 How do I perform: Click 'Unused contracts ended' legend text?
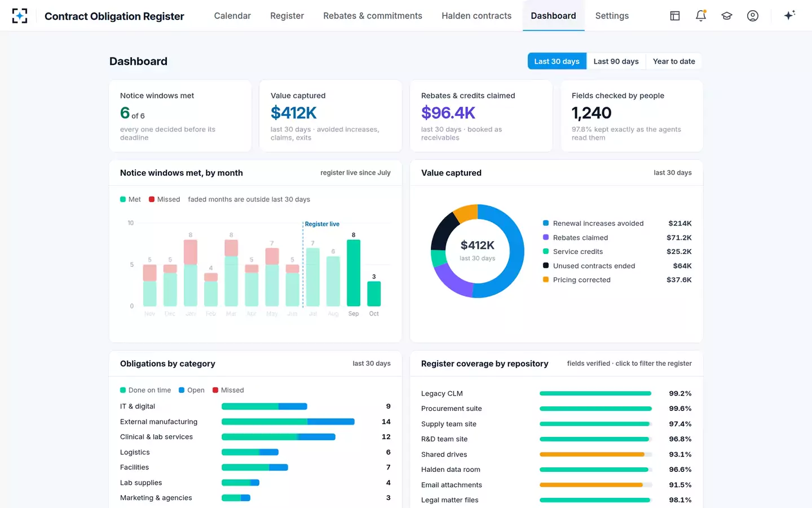pyautogui.click(x=594, y=266)
